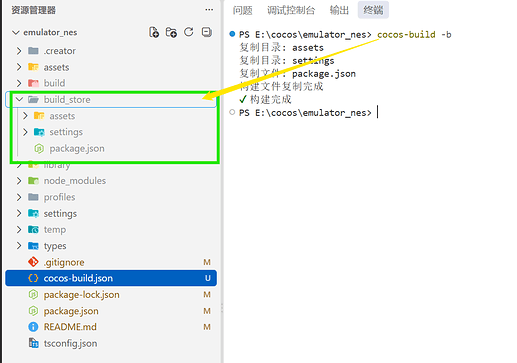The image size is (517, 363).
Task: Click the top-level settings folder icon
Action: (x=33, y=213)
